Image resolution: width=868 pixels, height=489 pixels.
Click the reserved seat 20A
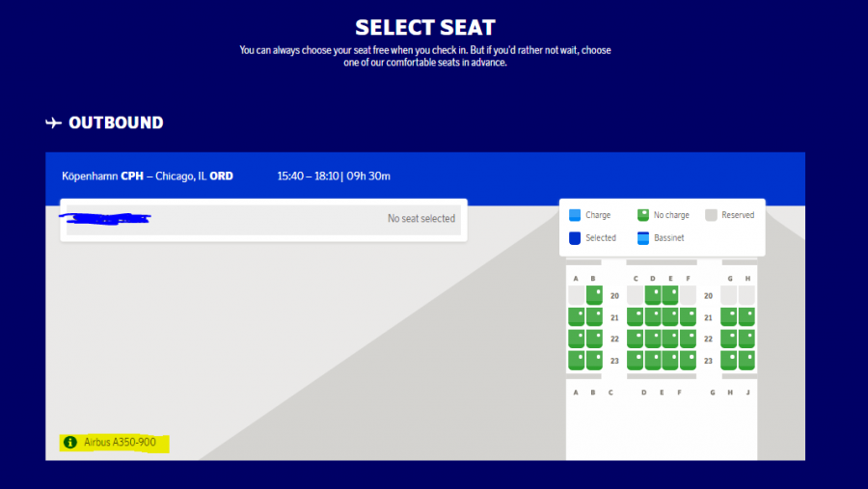tap(576, 295)
